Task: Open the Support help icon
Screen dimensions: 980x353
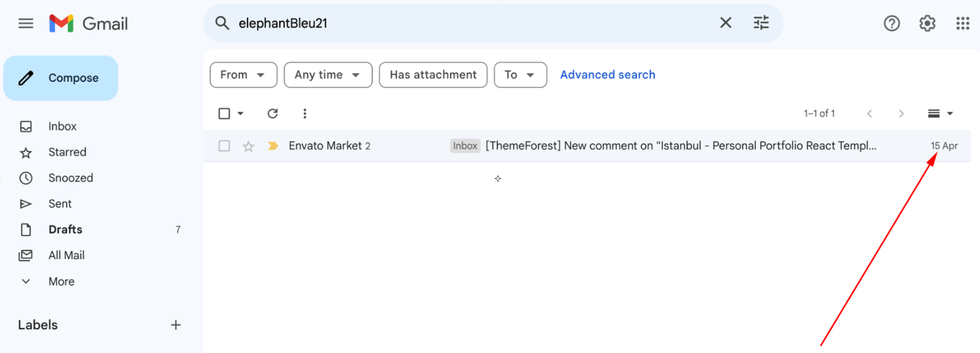Action: 892,23
